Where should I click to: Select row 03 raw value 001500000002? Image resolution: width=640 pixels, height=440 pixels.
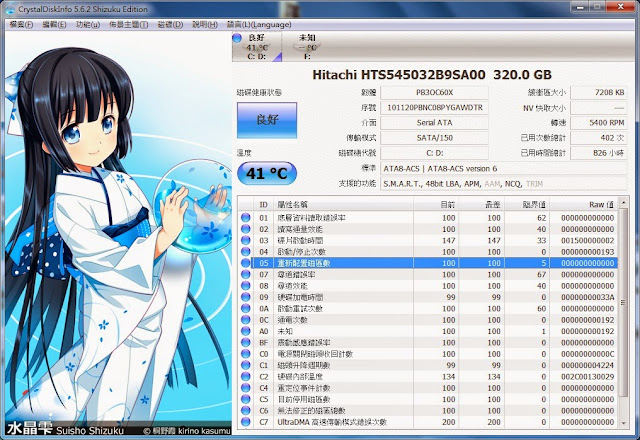587,240
